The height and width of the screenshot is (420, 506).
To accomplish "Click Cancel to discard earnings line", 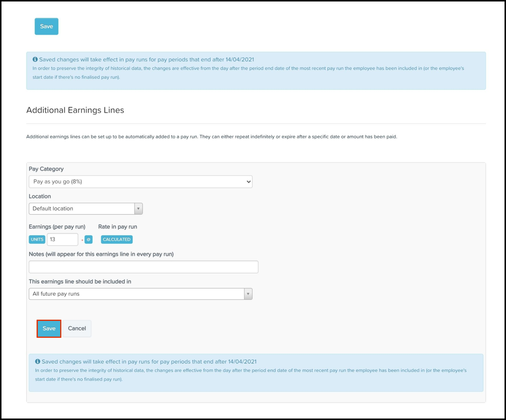I will point(77,328).
